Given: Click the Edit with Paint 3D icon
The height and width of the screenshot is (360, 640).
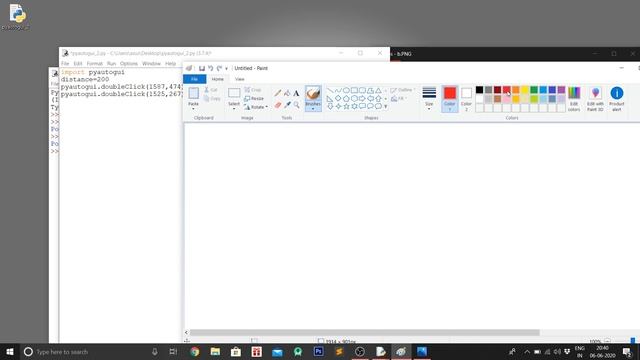Looking at the screenshot, I should click(595, 93).
